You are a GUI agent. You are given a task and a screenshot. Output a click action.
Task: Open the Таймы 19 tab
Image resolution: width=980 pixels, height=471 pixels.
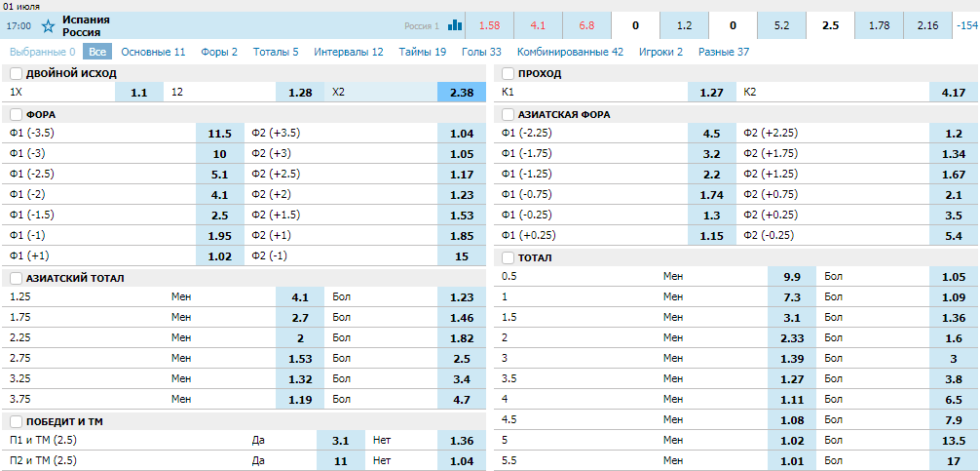[x=423, y=52]
